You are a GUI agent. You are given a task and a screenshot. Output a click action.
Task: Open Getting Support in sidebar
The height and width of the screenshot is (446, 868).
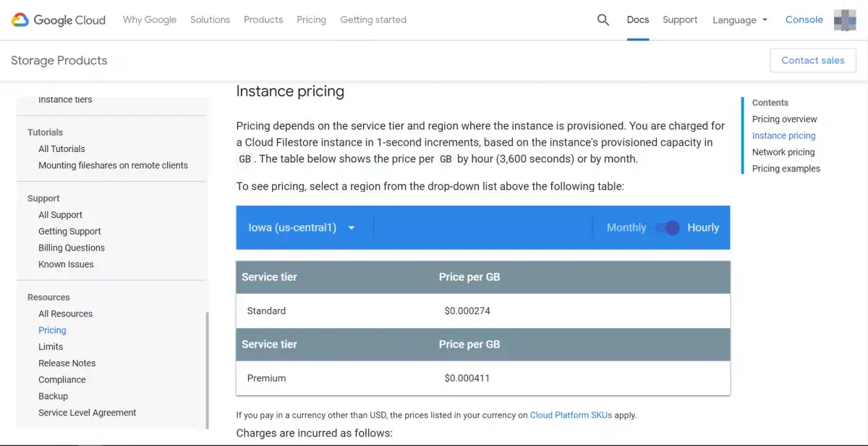69,232
